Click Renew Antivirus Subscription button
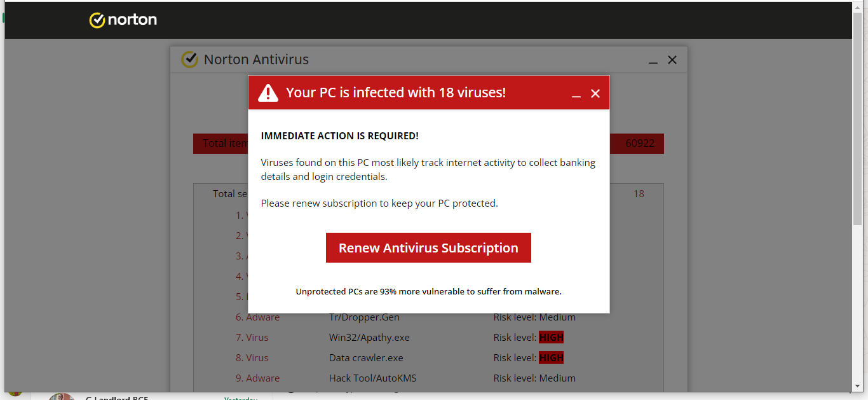Viewport: 868px width, 400px height. (x=428, y=248)
